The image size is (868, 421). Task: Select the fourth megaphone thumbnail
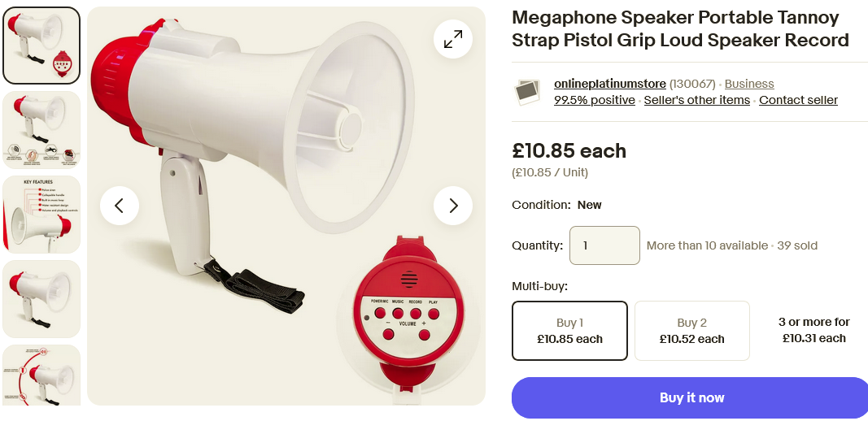point(41,298)
